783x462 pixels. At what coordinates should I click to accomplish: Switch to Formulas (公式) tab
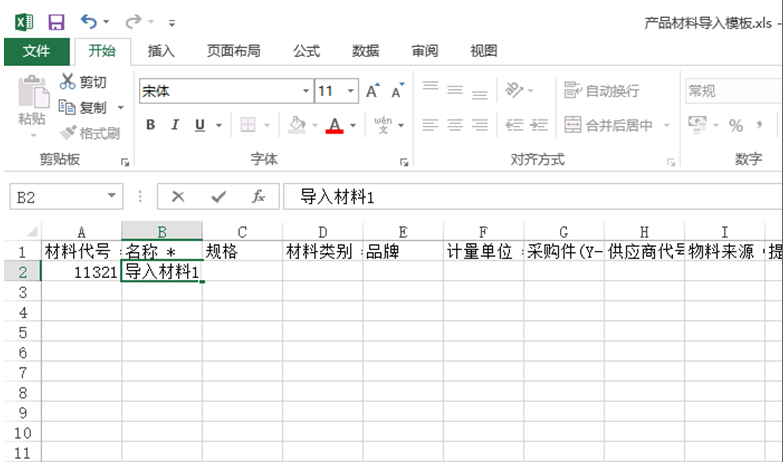tap(306, 50)
